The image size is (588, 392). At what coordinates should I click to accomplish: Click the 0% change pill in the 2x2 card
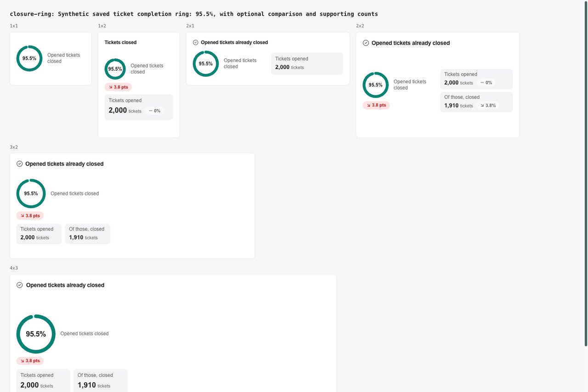pyautogui.click(x=486, y=83)
